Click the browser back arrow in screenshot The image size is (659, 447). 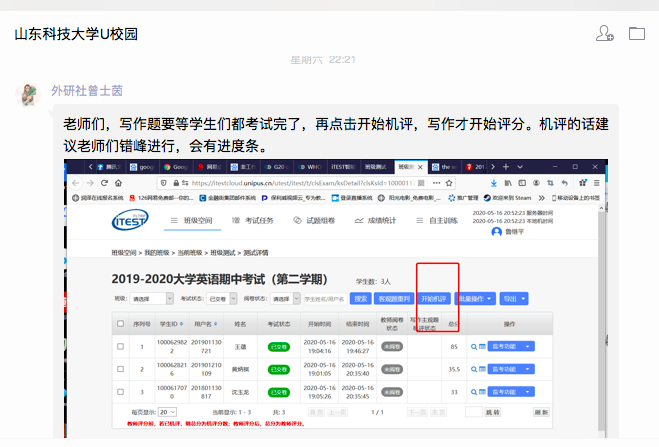pos(78,184)
